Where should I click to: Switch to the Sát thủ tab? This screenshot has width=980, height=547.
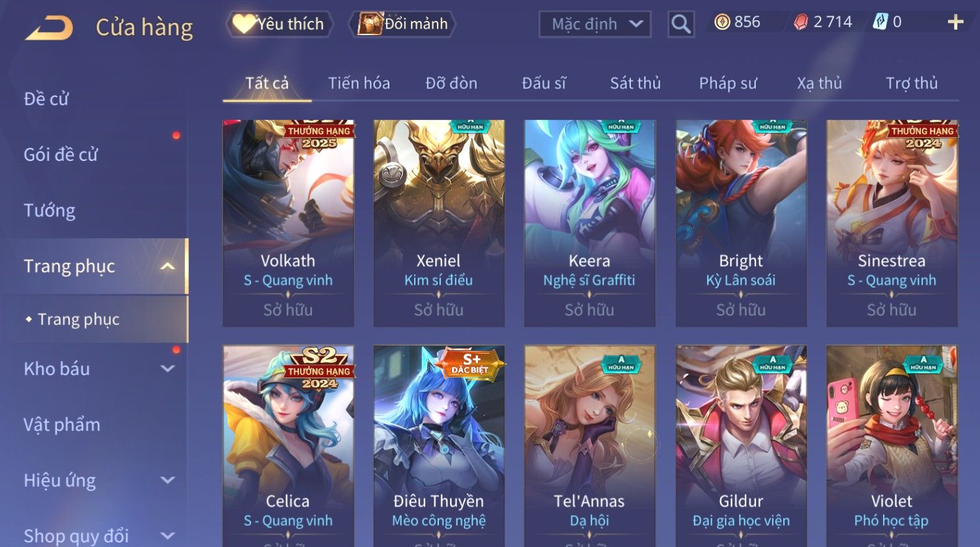click(x=635, y=83)
